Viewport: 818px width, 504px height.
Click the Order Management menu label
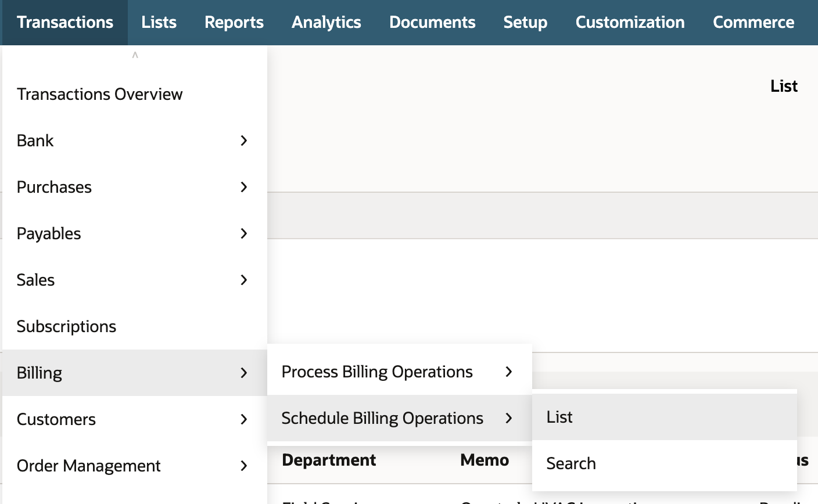tap(88, 466)
